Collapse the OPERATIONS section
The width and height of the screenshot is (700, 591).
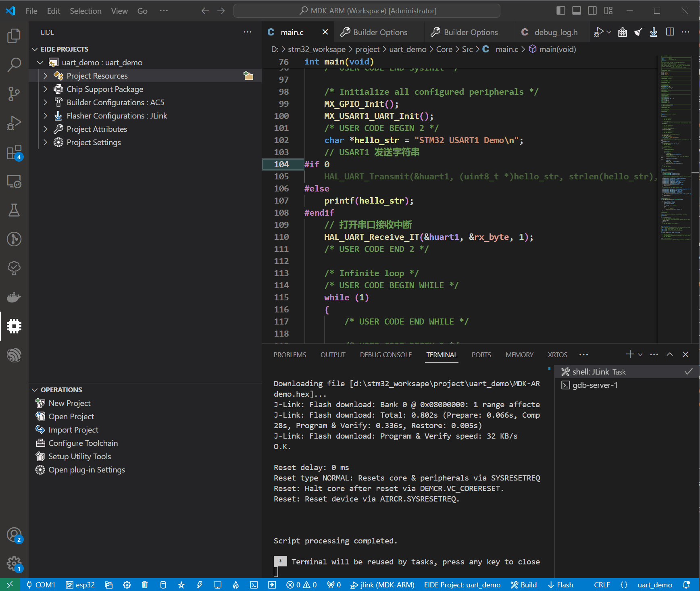pos(35,390)
